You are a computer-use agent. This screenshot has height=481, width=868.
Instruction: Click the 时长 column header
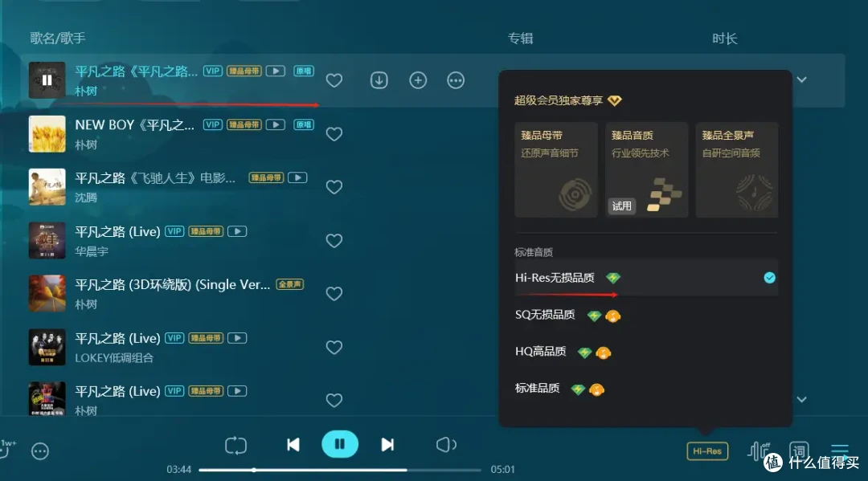723,38
